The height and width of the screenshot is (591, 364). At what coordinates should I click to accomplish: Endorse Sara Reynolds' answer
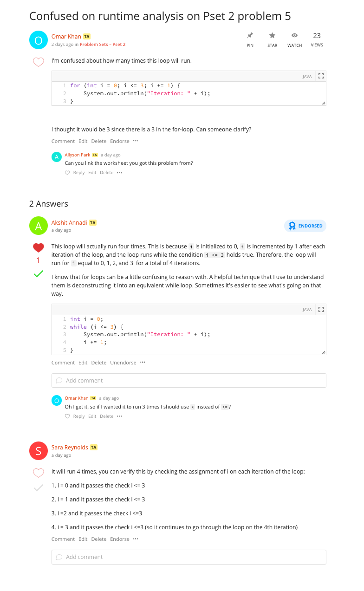(120, 539)
